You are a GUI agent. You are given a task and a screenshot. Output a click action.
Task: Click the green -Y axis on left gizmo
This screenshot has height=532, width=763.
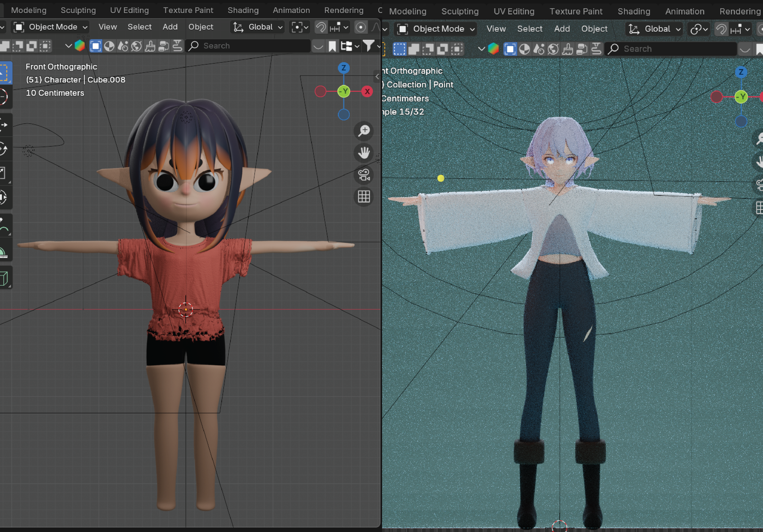click(x=344, y=91)
